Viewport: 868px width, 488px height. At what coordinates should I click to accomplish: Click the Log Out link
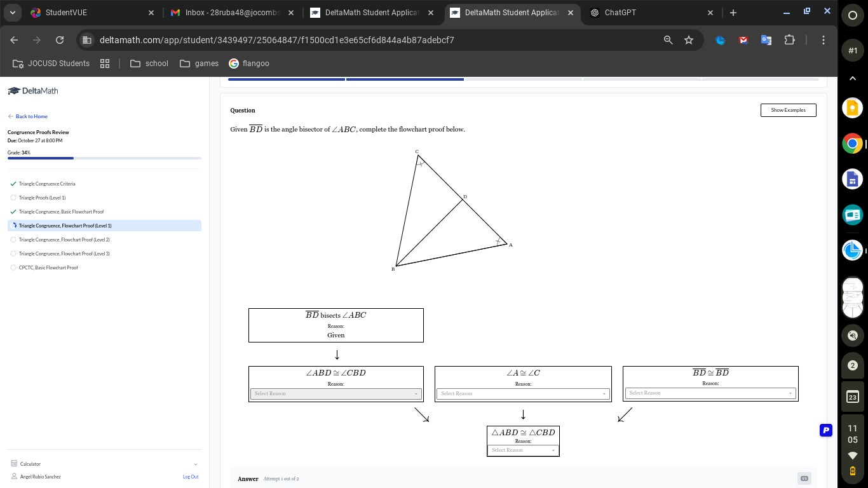191,477
